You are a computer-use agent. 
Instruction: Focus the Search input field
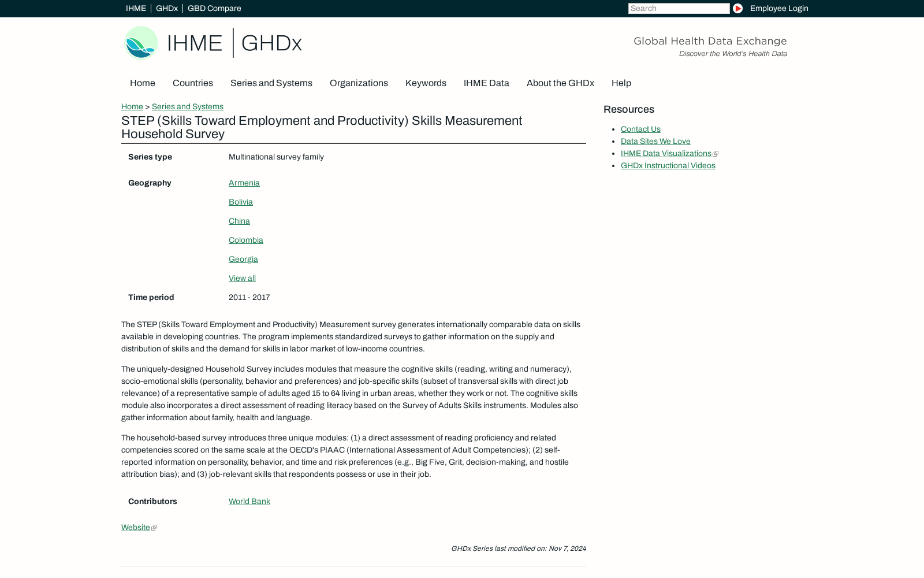679,8
